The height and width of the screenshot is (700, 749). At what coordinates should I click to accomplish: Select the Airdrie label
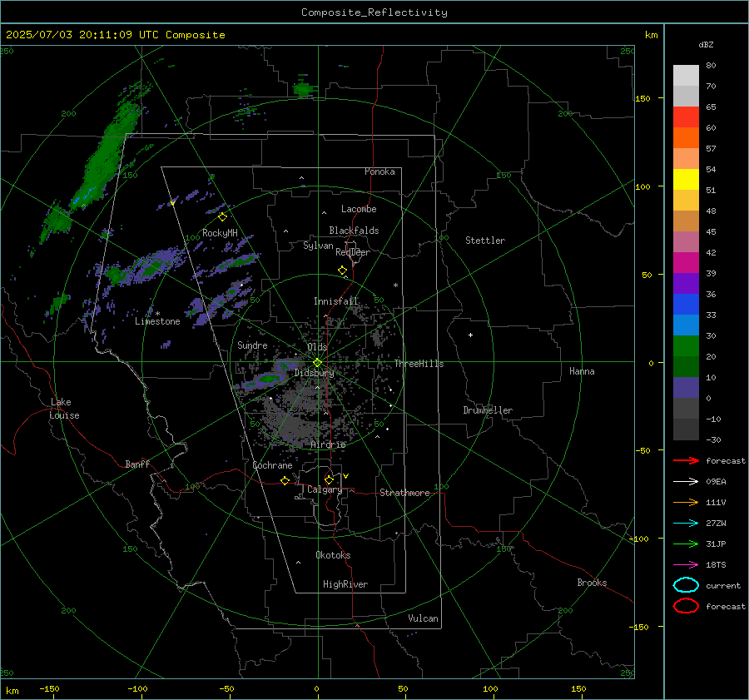[x=328, y=444]
